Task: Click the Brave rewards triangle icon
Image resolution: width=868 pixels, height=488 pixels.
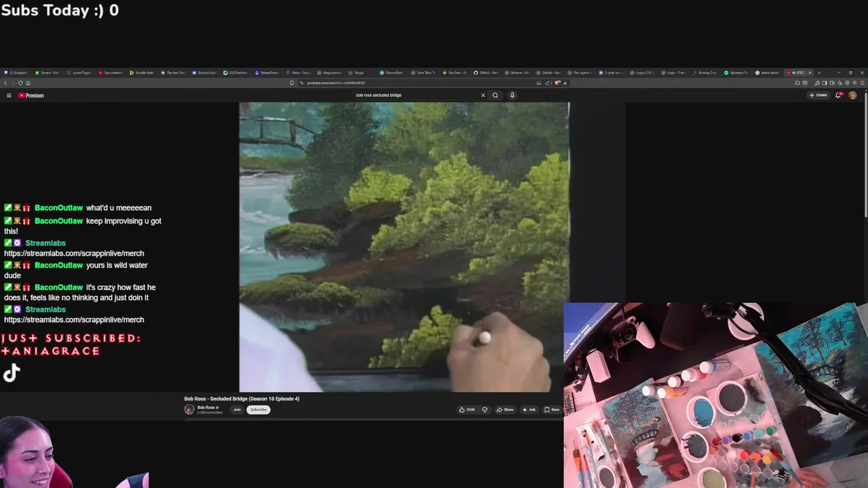Action: point(565,83)
